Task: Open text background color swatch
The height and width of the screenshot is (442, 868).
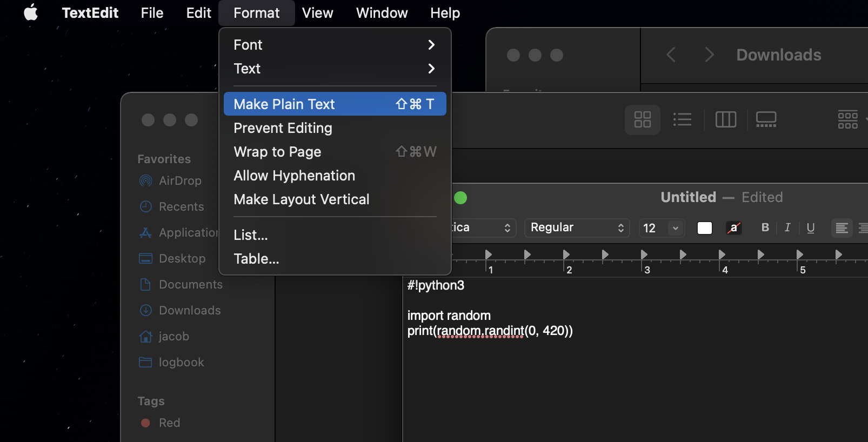Action: [733, 228]
